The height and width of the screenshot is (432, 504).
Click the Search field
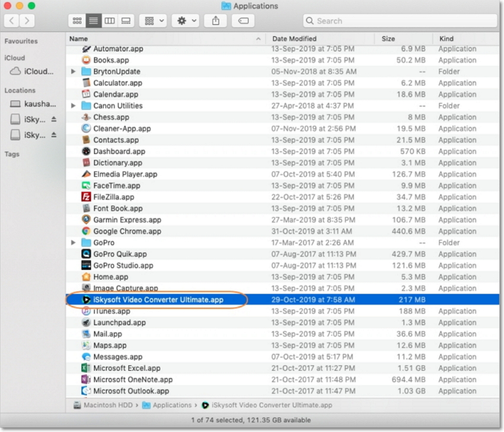tap(400, 21)
